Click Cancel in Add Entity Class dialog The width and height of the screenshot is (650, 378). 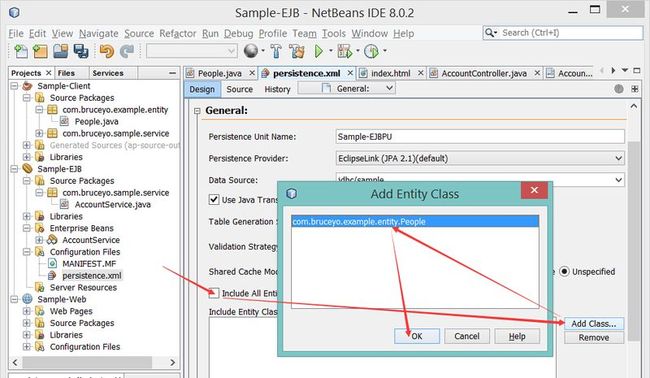467,336
